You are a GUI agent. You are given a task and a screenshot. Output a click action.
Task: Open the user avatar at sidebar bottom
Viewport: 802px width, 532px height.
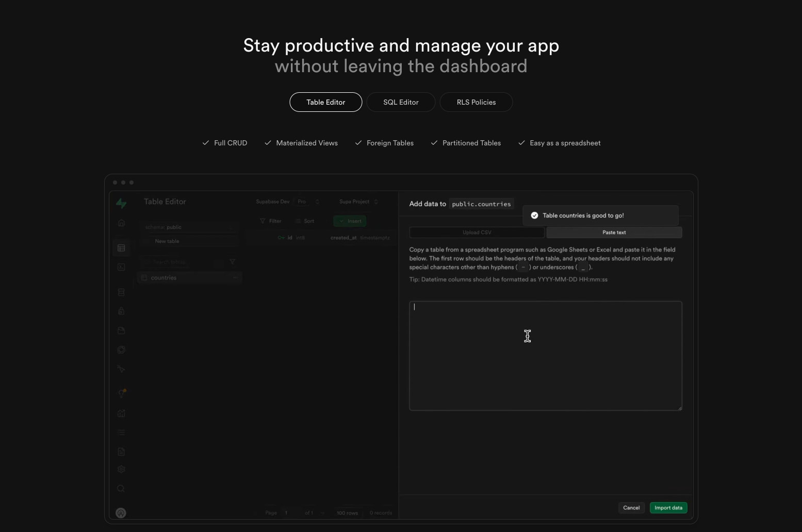(121, 513)
